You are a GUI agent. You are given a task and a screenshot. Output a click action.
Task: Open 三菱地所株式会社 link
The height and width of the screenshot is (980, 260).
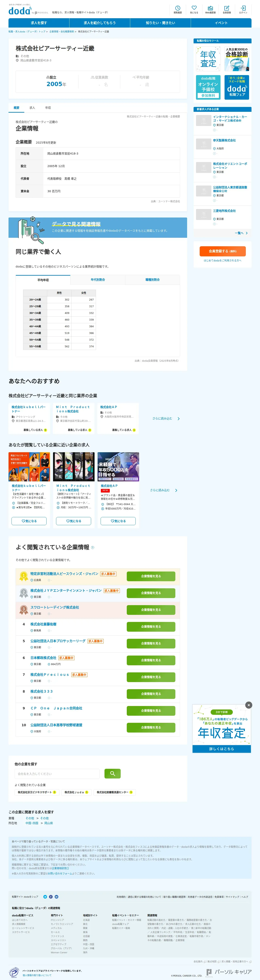(x=224, y=211)
